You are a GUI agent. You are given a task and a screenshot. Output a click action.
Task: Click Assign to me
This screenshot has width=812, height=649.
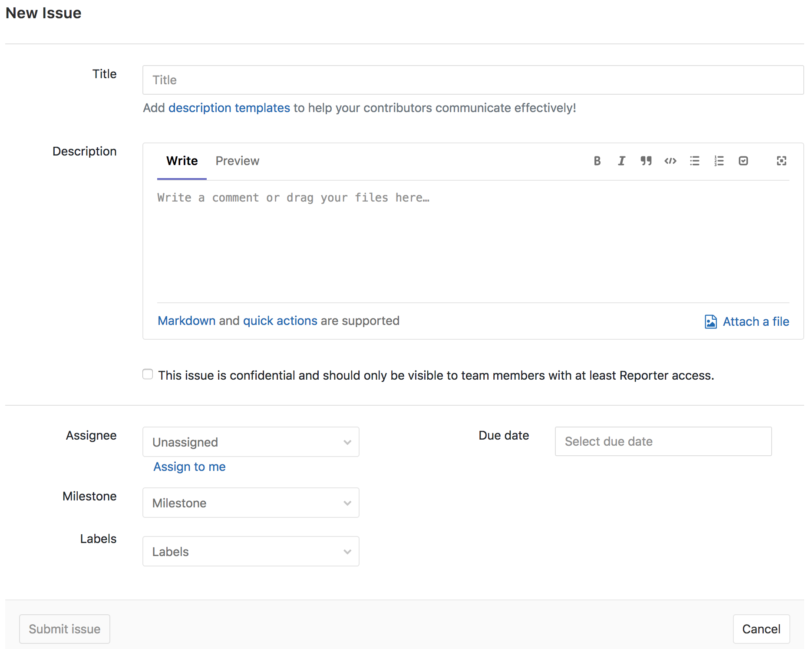(189, 467)
